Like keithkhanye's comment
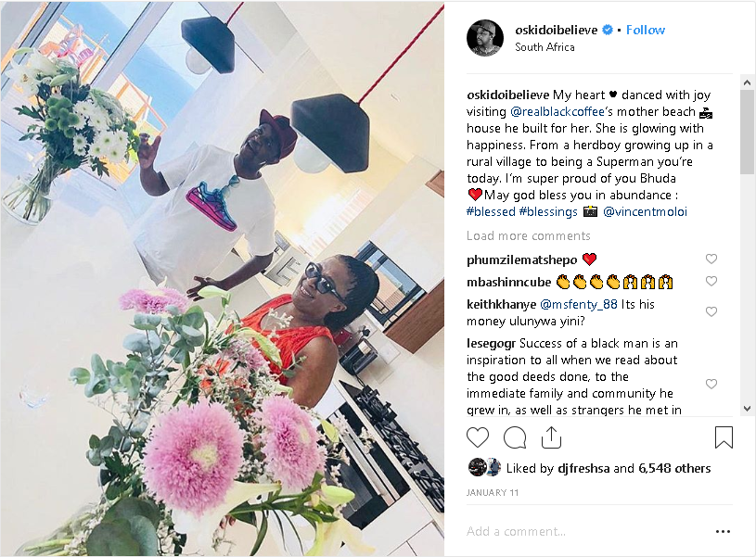756x557 pixels. [x=711, y=311]
